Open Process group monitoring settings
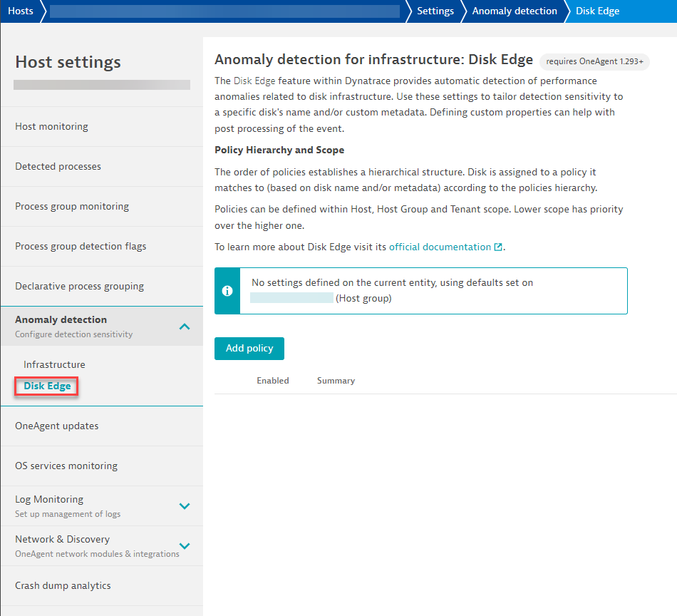 (72, 206)
